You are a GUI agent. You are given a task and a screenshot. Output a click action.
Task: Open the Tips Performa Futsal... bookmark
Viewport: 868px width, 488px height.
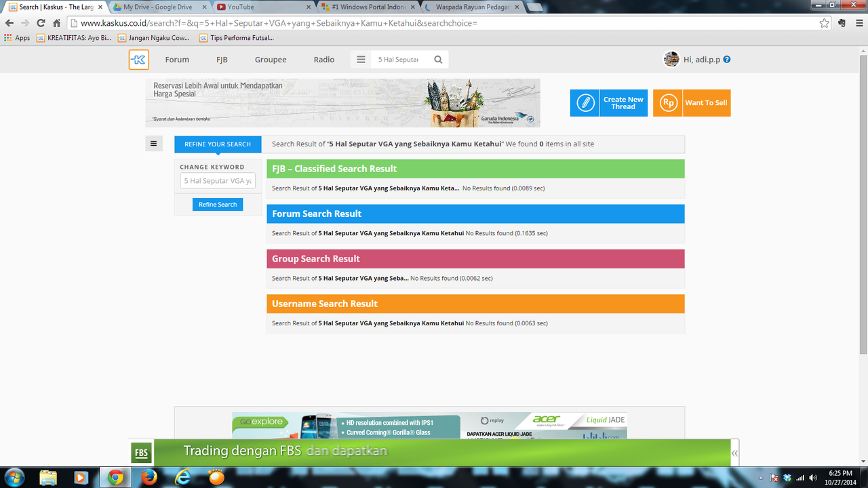(x=236, y=38)
